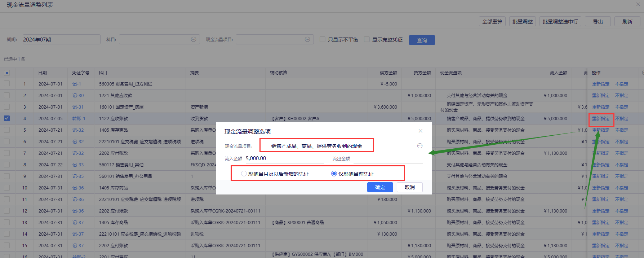This screenshot has width=644, height=258.
Task: Open the 现金流量项目 filter ellipsis icon
Action: pos(307,39)
